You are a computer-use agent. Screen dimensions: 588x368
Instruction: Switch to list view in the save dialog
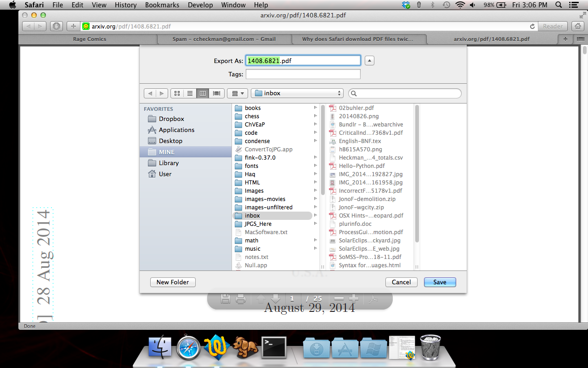pos(190,93)
